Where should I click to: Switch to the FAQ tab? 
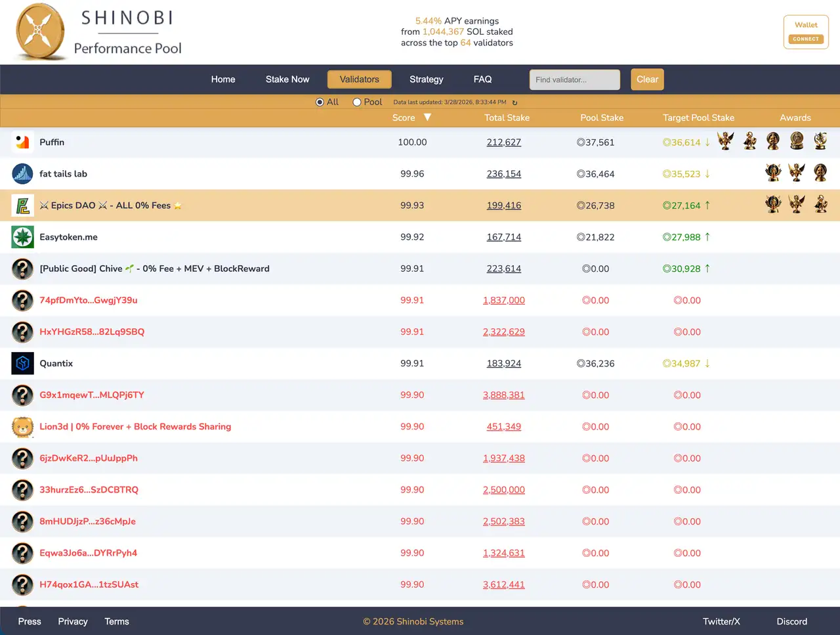pos(482,79)
